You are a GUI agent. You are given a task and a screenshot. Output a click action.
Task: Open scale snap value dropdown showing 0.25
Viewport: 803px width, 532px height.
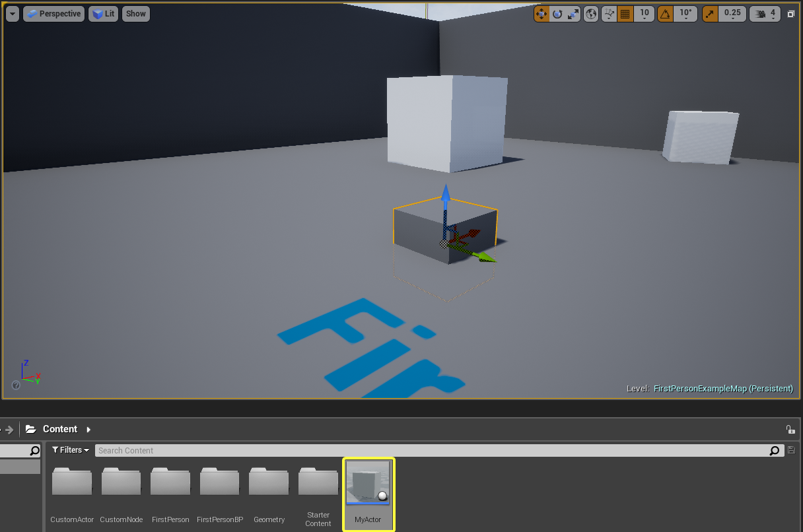pyautogui.click(x=732, y=14)
